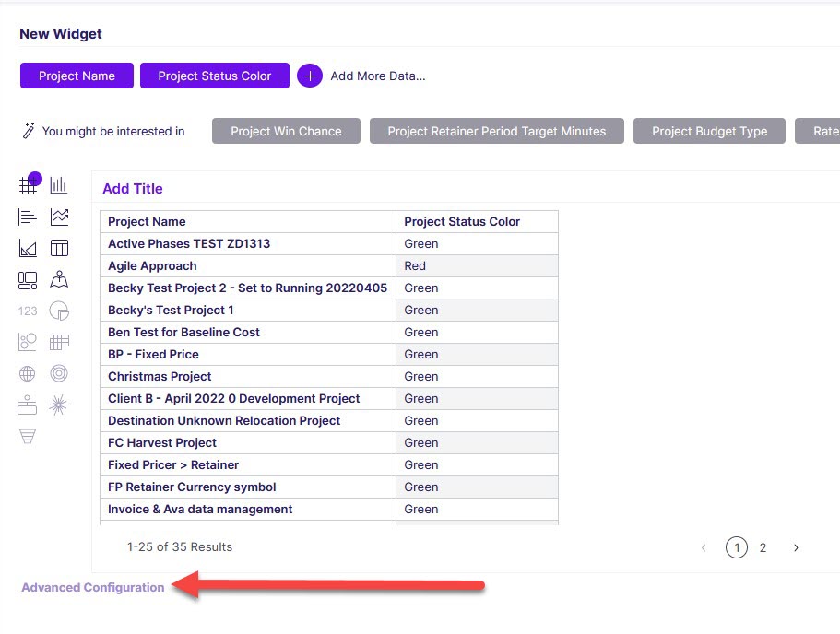Click the New Widget heading
Screen dimensions: 840x634
tap(61, 34)
